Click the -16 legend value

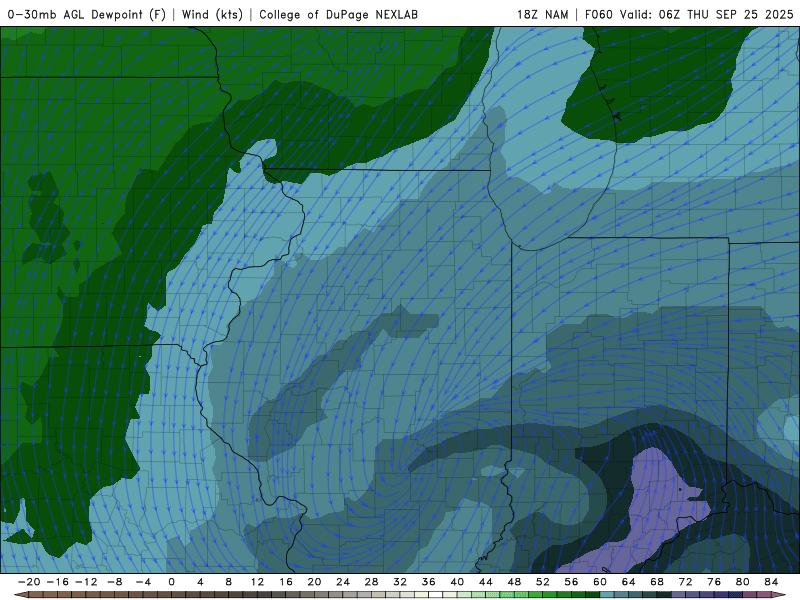(x=57, y=582)
